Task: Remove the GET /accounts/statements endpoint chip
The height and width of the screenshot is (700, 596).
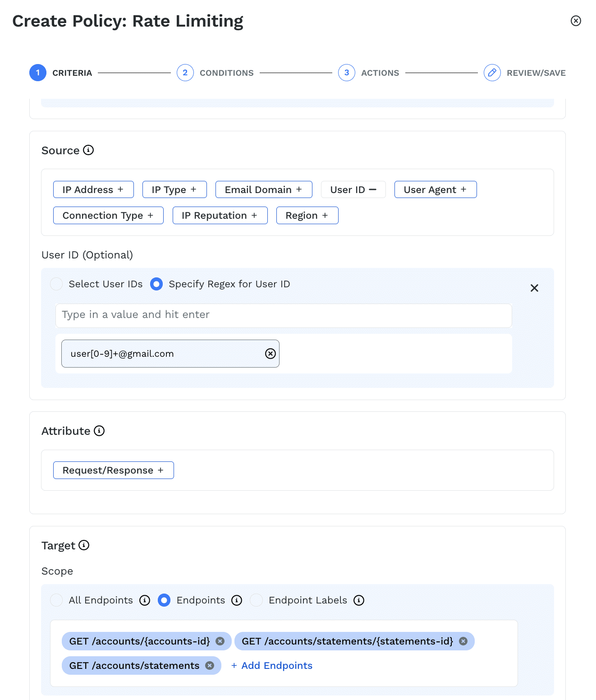Action: (x=210, y=666)
